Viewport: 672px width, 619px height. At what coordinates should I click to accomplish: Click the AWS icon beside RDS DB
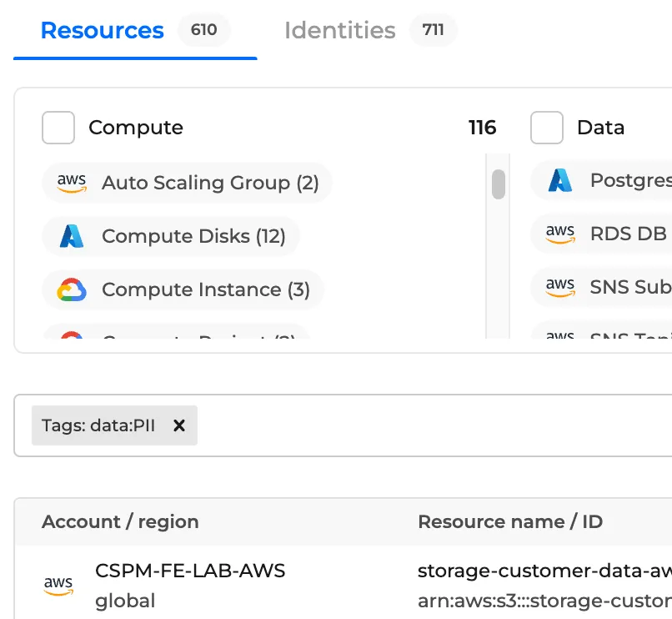point(560,234)
